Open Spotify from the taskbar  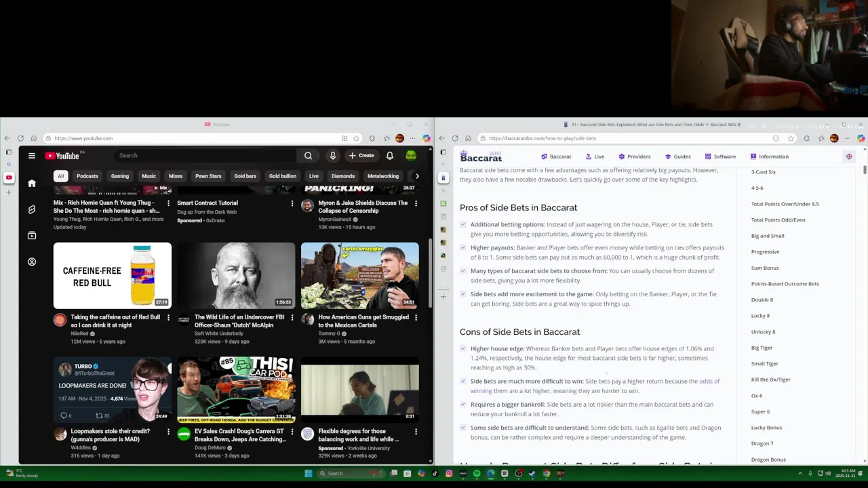[x=477, y=474]
